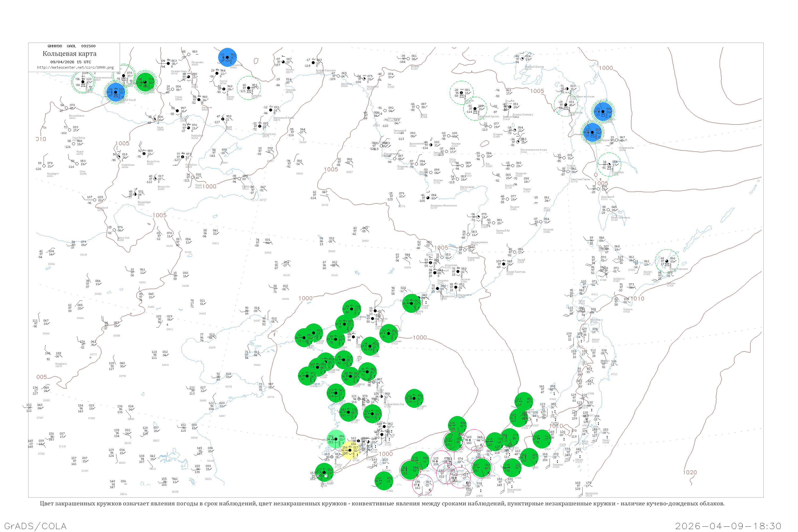Click the blue Tungokochen station circle
The image size is (798, 532).
click(227, 57)
